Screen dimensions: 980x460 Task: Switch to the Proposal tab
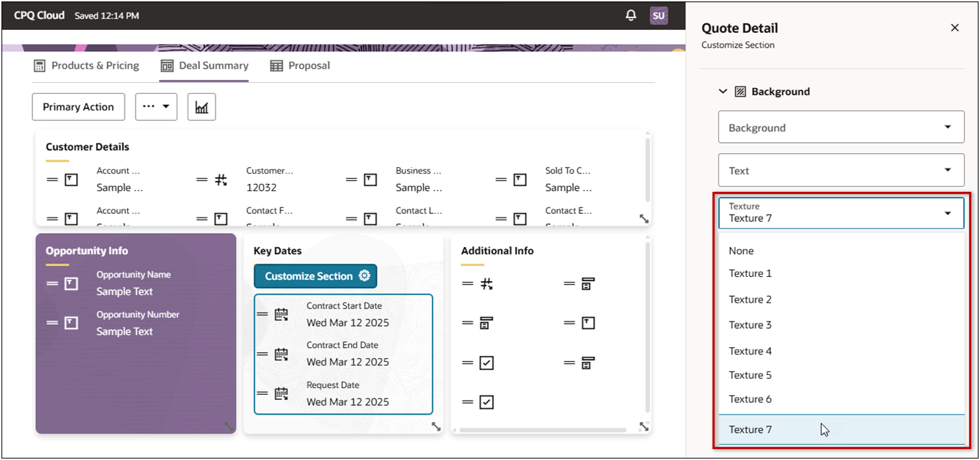coord(300,66)
